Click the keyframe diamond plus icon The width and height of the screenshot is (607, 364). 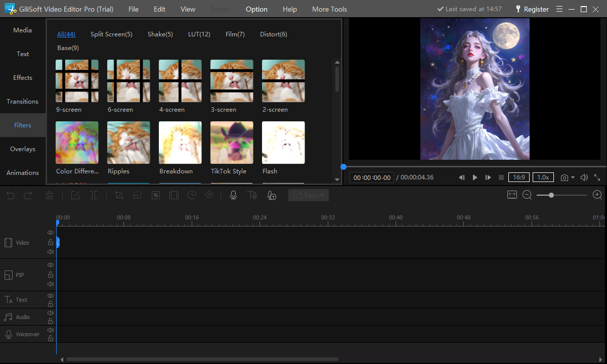(209, 195)
